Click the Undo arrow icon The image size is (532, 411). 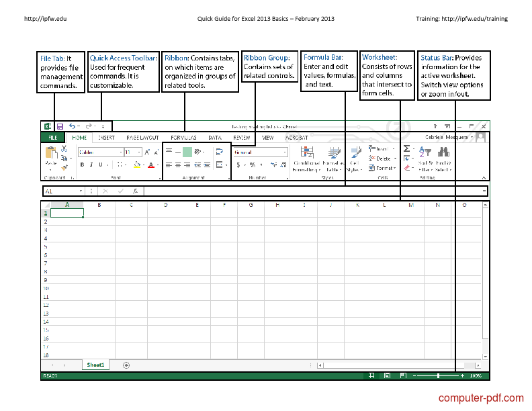(73, 126)
